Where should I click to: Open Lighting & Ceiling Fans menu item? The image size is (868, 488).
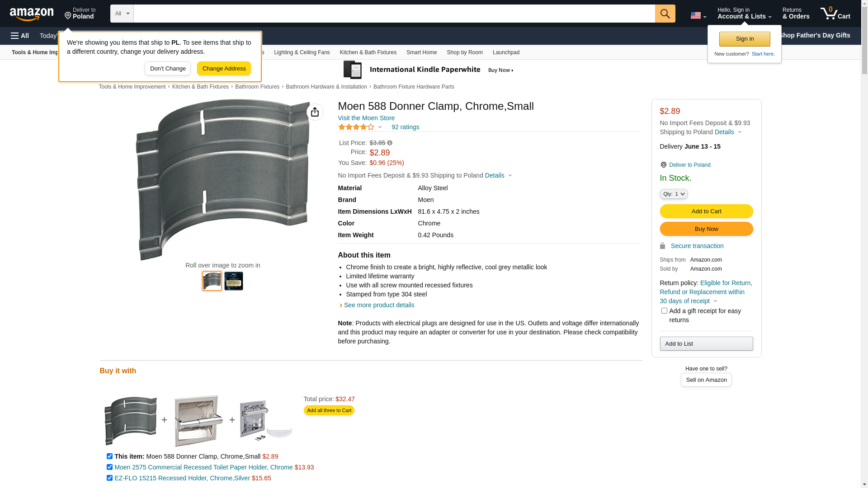click(302, 52)
